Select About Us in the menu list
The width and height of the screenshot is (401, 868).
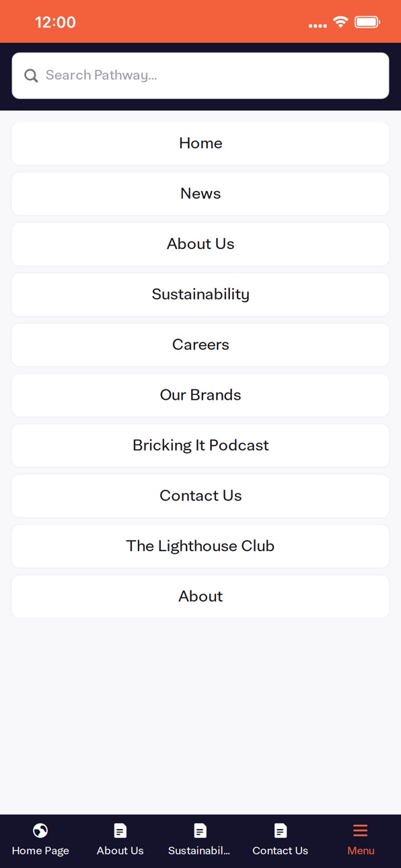pos(200,244)
